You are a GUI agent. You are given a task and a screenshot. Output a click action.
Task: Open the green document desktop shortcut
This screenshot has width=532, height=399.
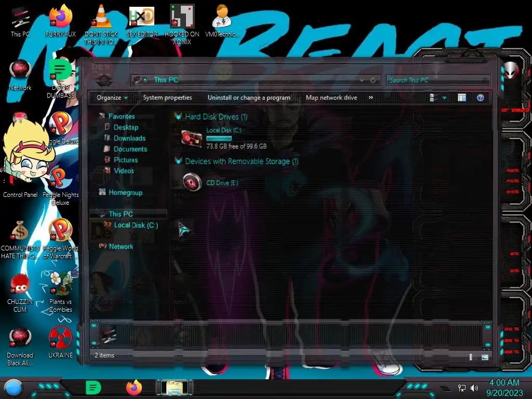tap(60, 79)
